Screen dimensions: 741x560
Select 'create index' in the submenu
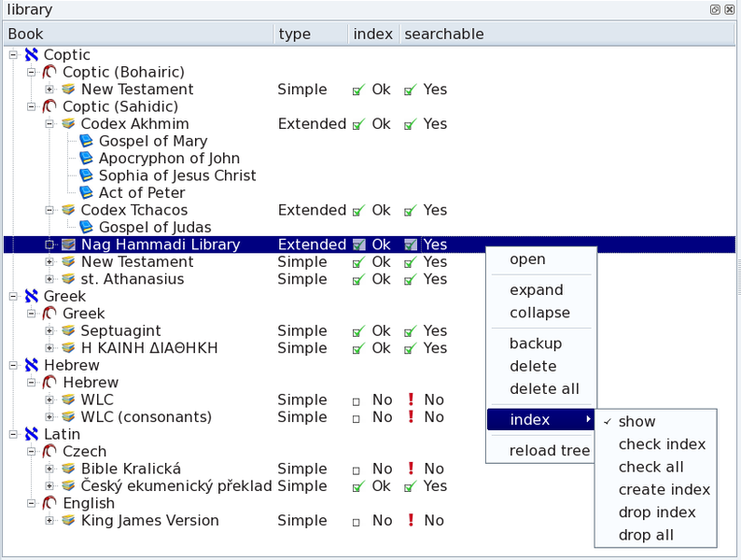click(664, 490)
